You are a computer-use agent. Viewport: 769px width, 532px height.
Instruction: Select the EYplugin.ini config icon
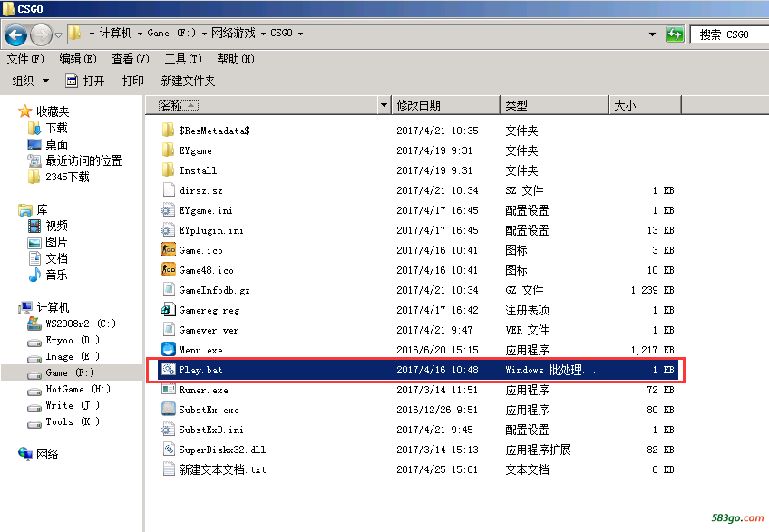pos(169,230)
